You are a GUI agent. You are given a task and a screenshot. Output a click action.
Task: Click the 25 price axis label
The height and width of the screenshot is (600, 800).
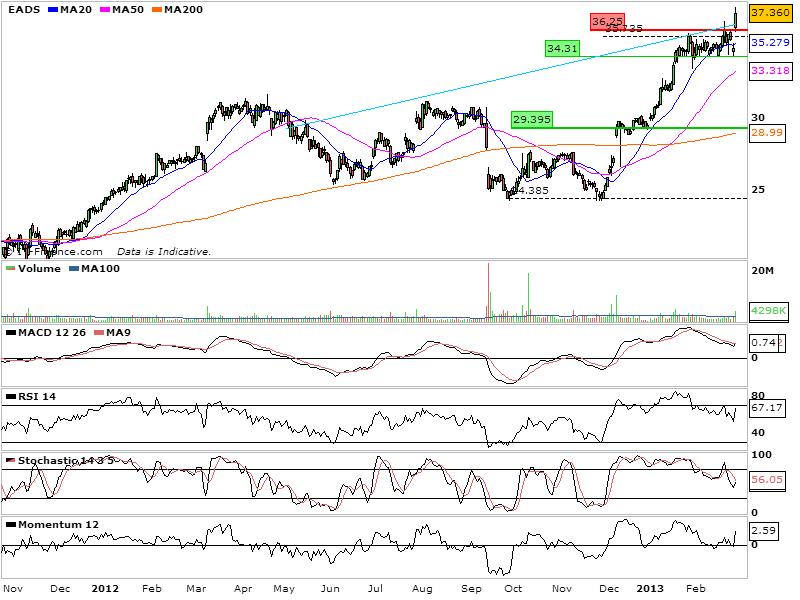(758, 189)
